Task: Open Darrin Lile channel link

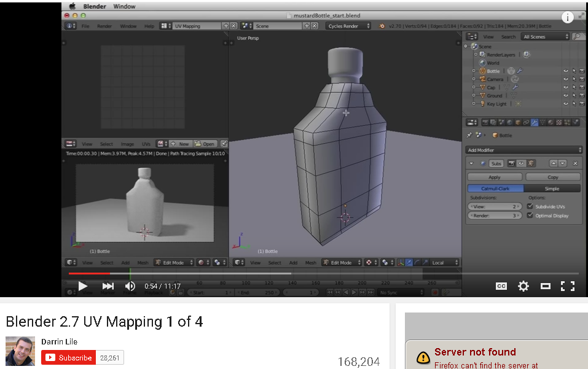Action: 59,341
